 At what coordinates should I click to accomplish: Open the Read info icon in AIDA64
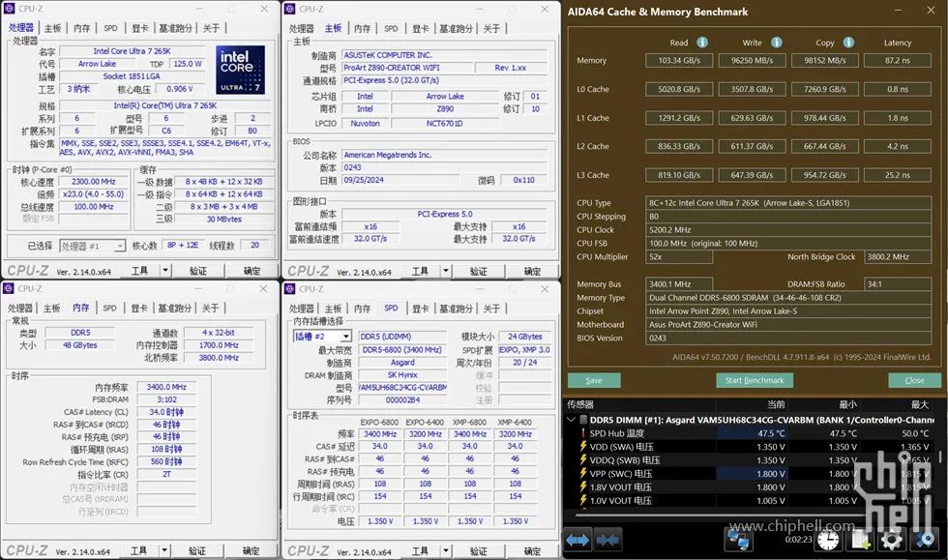point(702,43)
